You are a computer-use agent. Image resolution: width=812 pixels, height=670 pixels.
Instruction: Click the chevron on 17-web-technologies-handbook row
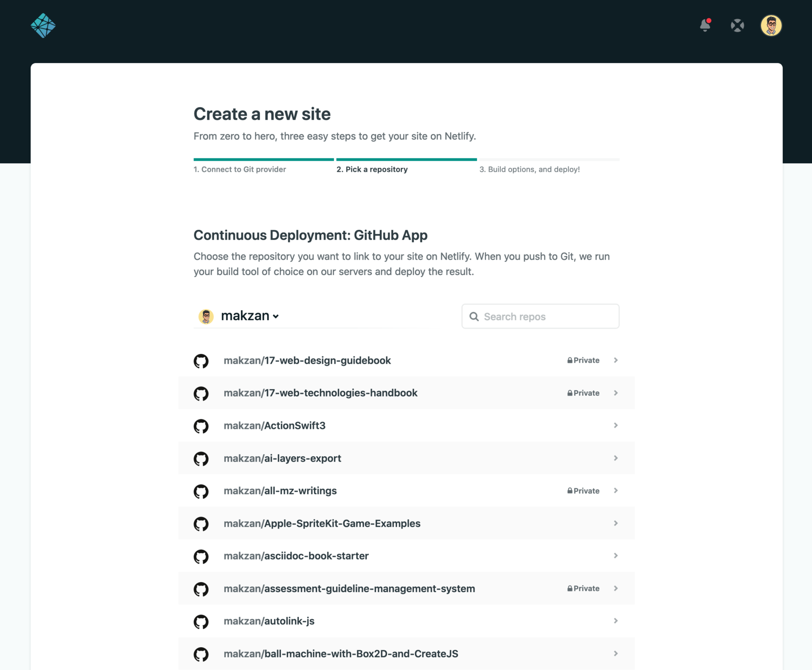(x=615, y=393)
